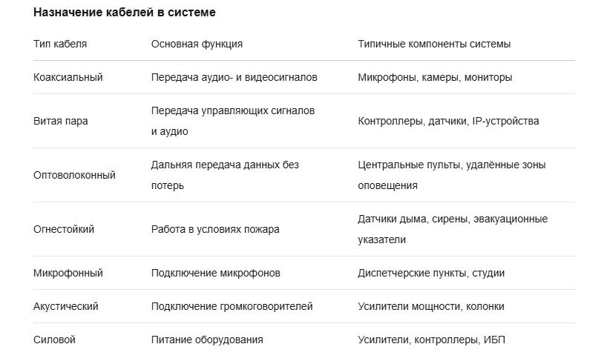Click 'Датчики дыма, сирены' components cell
607x364 pixels.
pos(453,229)
